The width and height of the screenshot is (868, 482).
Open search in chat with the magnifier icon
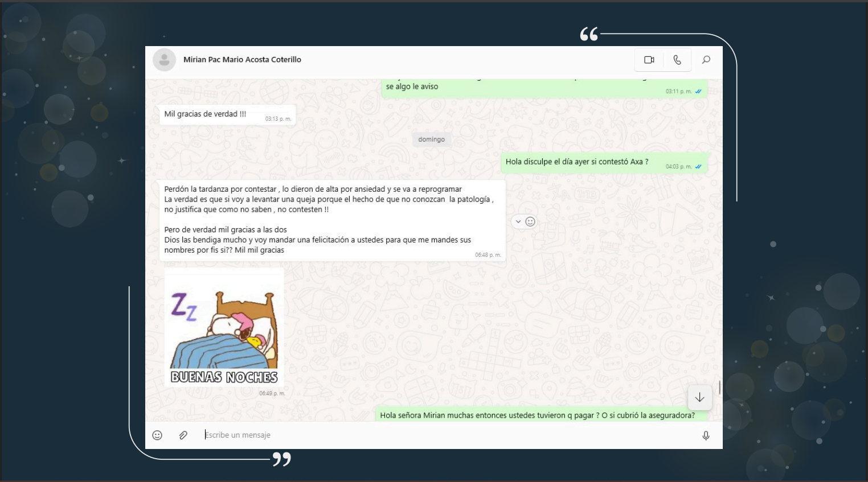pos(706,60)
